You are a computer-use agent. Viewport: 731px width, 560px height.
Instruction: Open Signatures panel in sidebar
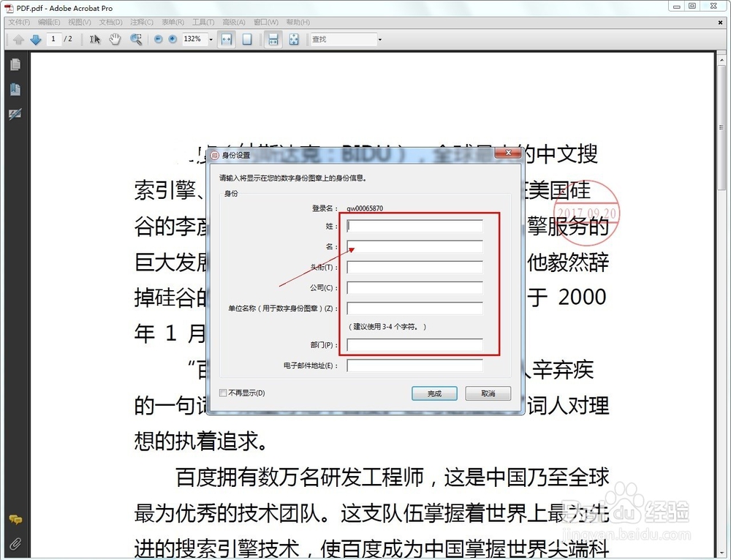[15, 114]
